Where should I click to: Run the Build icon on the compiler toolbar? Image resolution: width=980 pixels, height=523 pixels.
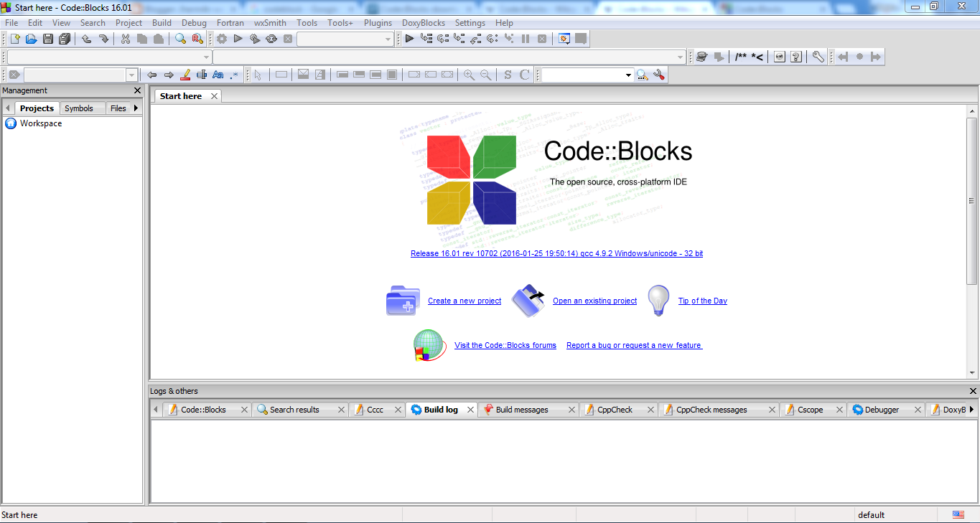click(x=221, y=39)
